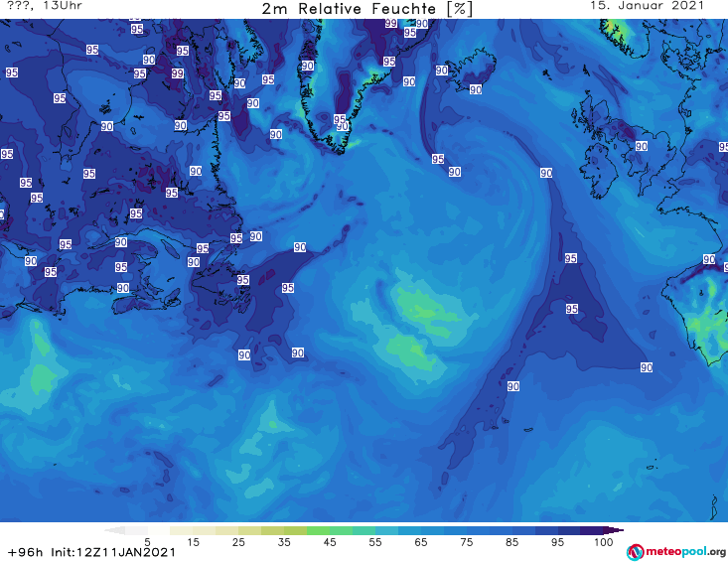The image size is (728, 562).
Task: Click the meteopool.org logo
Action: pyautogui.click(x=676, y=552)
